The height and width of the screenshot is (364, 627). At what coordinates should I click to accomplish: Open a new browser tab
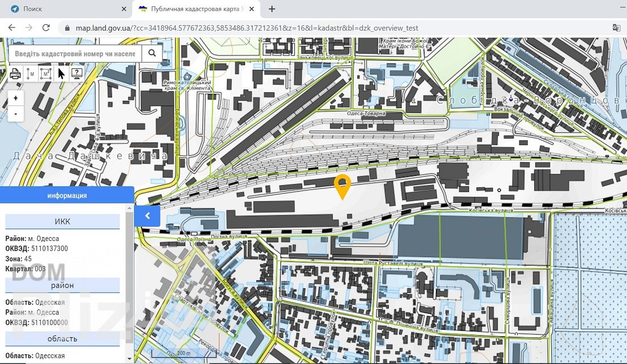point(272,9)
